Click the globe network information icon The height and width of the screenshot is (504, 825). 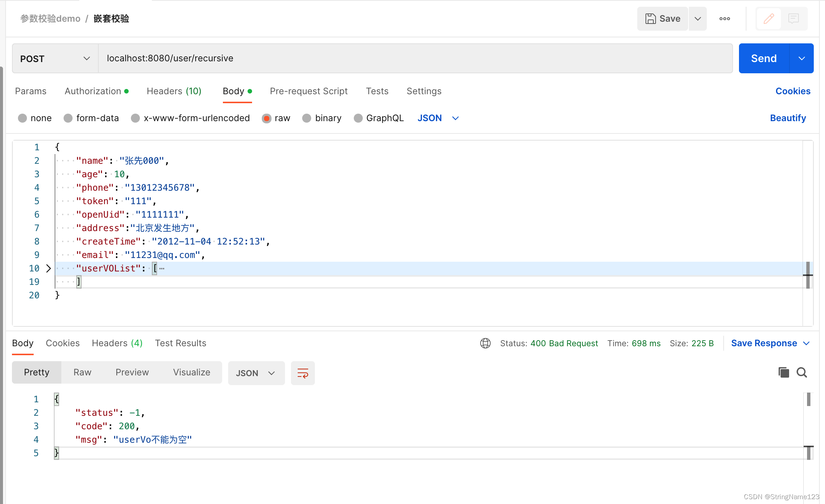(x=485, y=343)
